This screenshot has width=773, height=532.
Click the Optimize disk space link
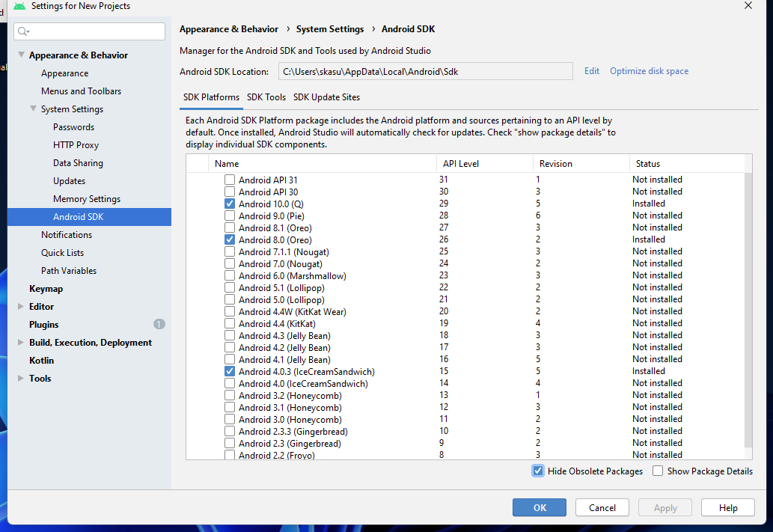[650, 71]
